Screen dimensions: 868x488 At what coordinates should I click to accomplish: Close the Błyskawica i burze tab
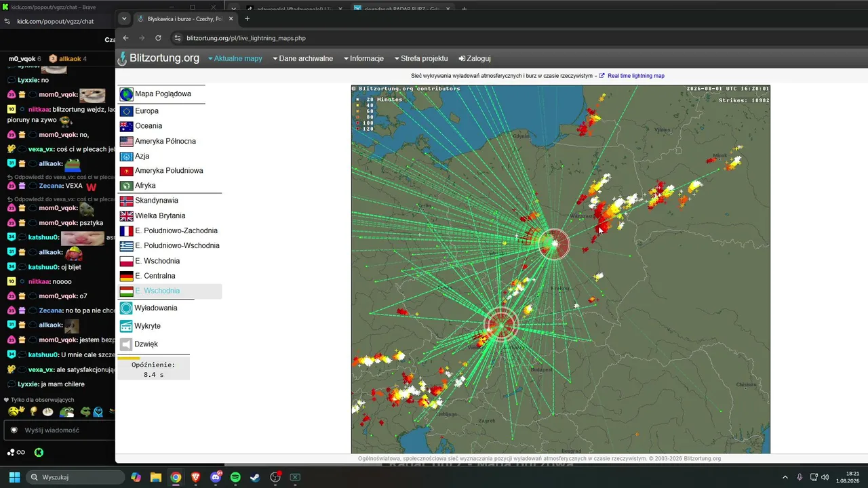coord(231,19)
